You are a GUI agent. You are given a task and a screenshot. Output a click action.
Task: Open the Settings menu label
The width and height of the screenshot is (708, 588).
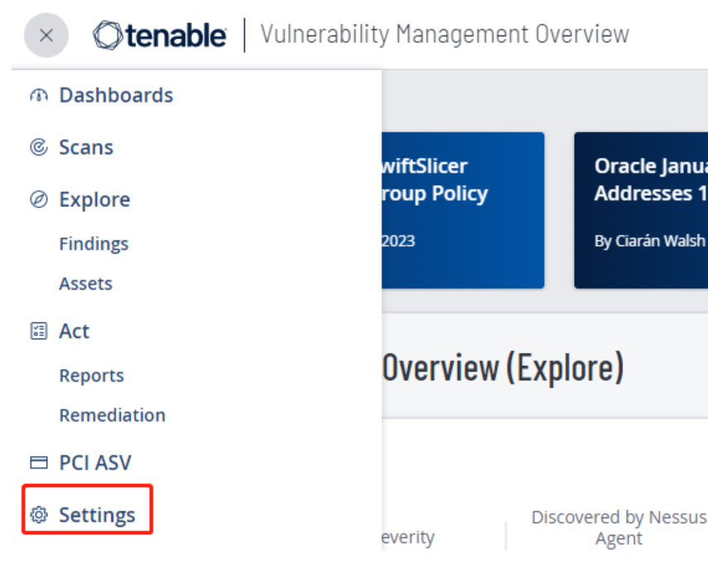(x=97, y=515)
